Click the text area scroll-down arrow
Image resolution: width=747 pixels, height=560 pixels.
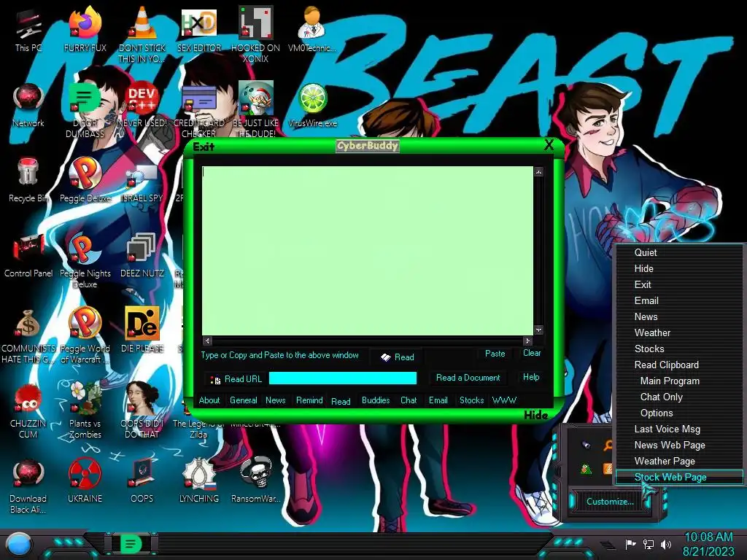click(x=538, y=330)
